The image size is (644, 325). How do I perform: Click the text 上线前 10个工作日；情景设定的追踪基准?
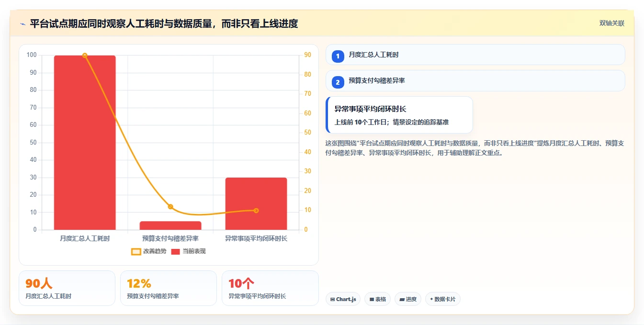click(392, 122)
